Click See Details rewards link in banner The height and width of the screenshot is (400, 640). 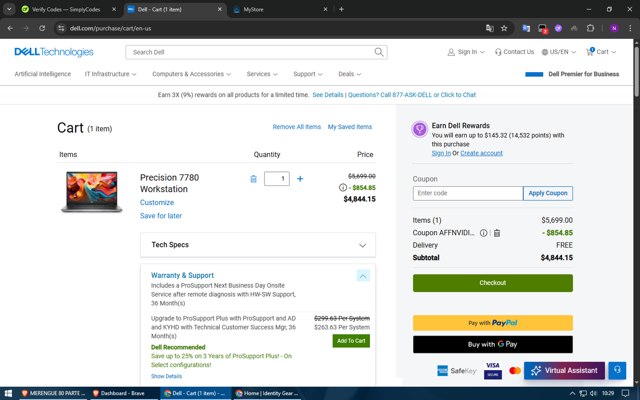[328, 95]
